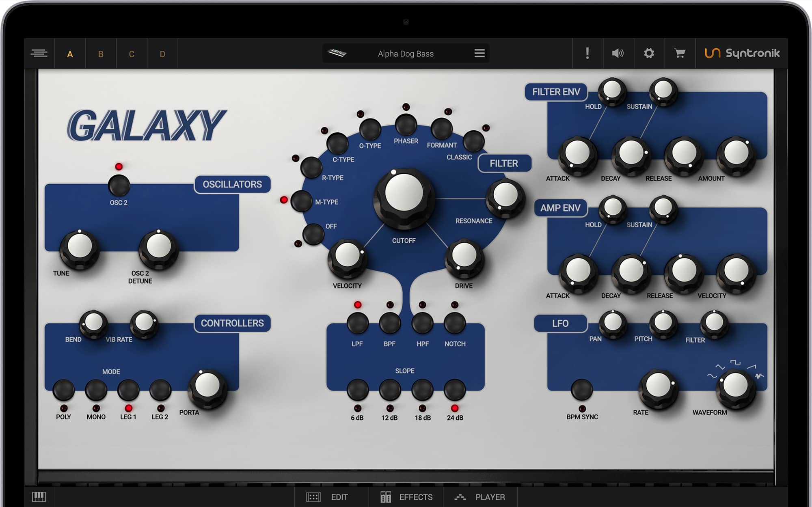Click the LFO PAN knob
The width and height of the screenshot is (812, 507).
[613, 324]
